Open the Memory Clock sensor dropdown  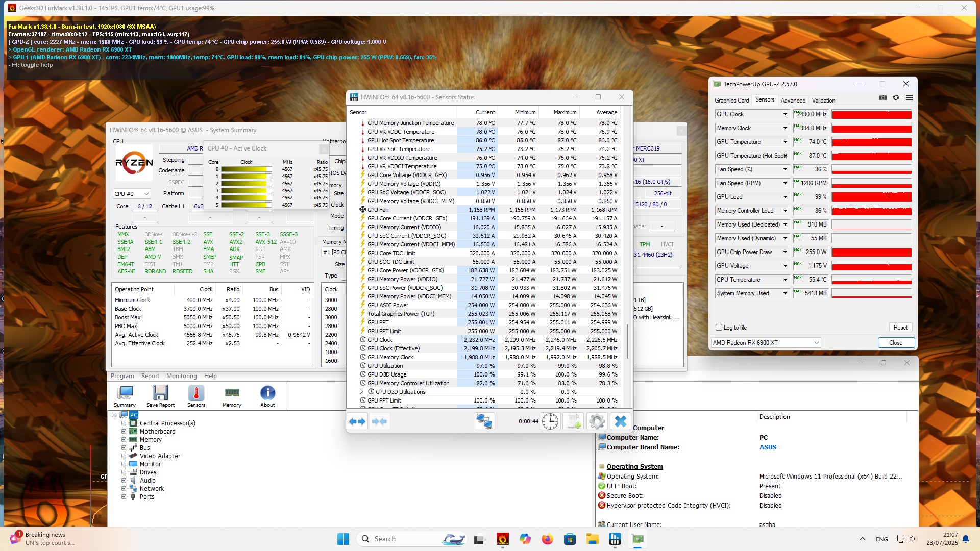pos(785,128)
